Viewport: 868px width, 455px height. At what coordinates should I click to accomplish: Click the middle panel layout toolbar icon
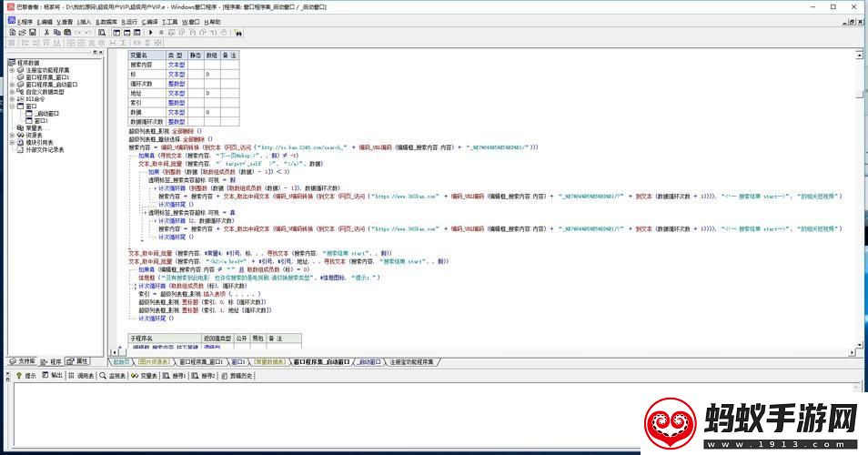click(126, 33)
